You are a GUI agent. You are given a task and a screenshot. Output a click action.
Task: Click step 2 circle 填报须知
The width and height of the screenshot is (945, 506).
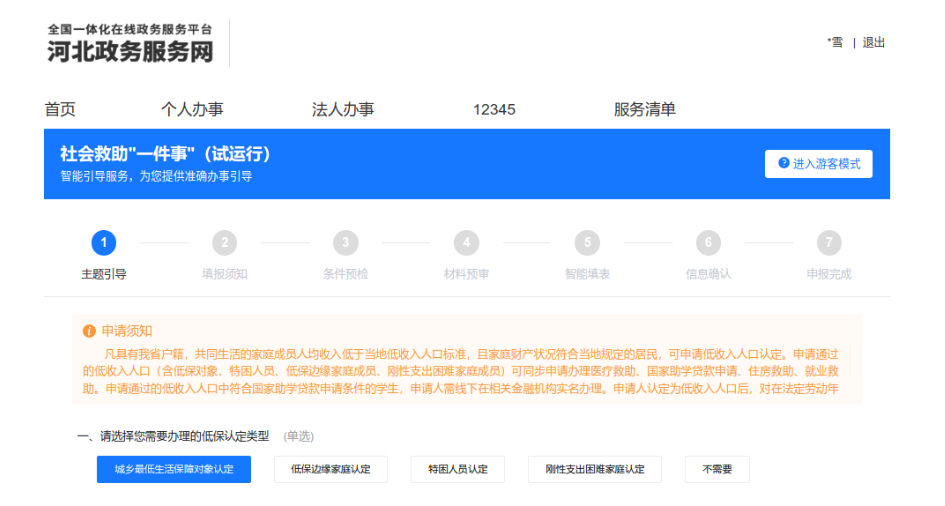coord(224,243)
